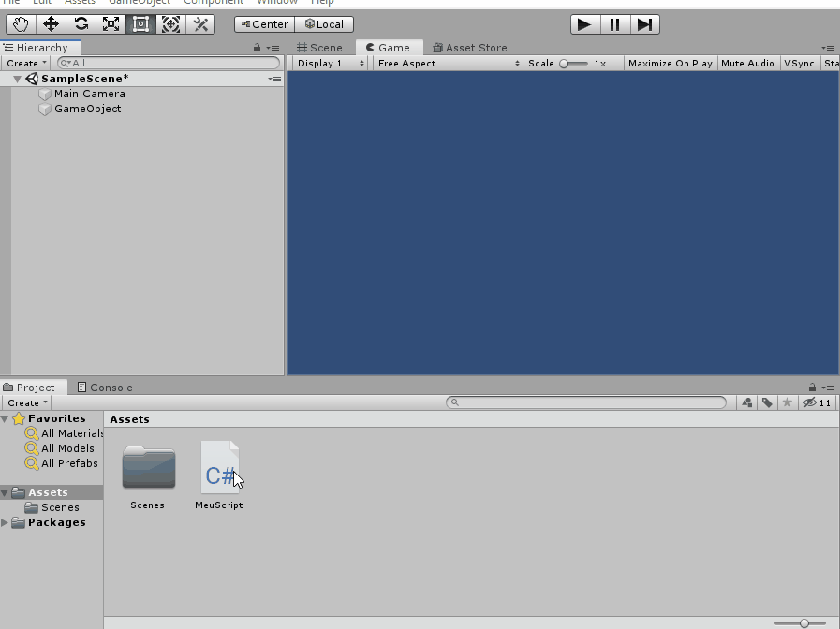
Task: Select the Scale tool
Action: tap(111, 24)
